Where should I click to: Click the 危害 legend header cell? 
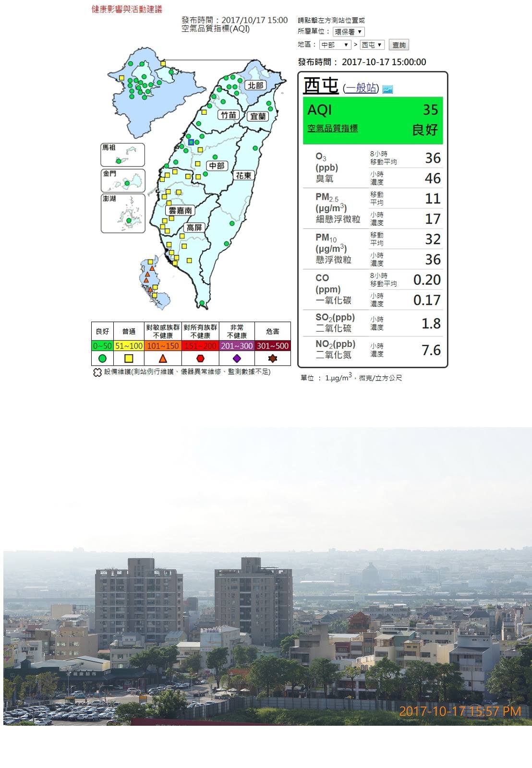pos(273,331)
